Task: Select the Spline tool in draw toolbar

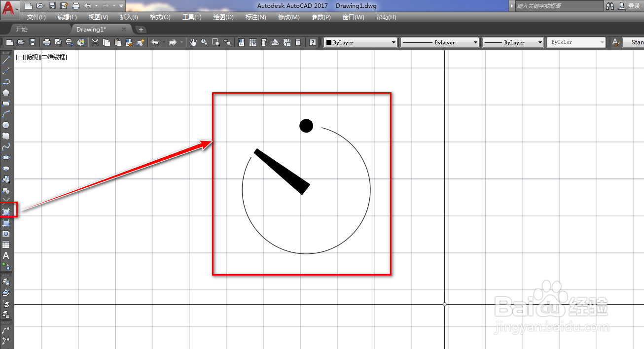Action: [6, 146]
